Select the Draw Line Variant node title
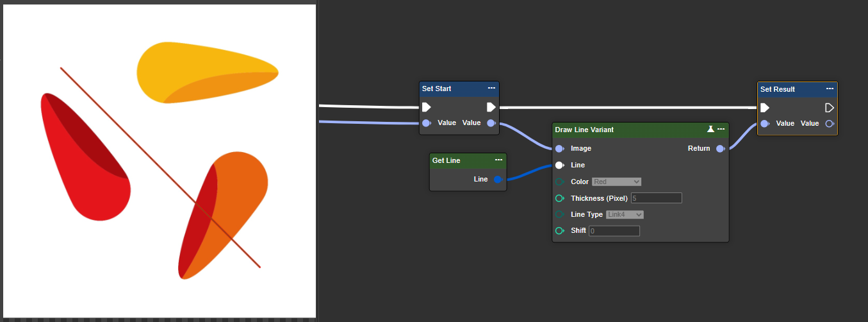 point(584,130)
